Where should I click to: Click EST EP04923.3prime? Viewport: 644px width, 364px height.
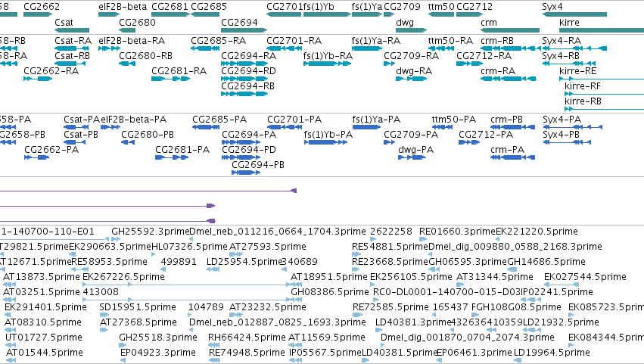click(123, 360)
